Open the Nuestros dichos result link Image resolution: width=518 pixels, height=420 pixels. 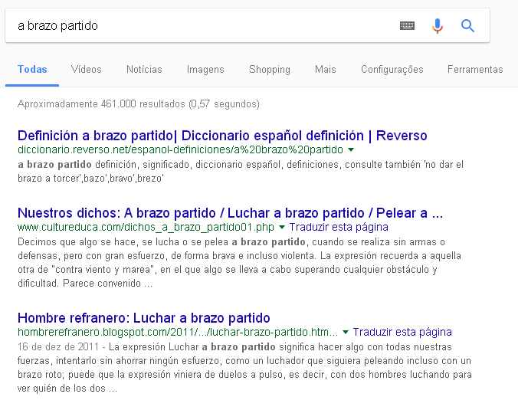point(230,212)
